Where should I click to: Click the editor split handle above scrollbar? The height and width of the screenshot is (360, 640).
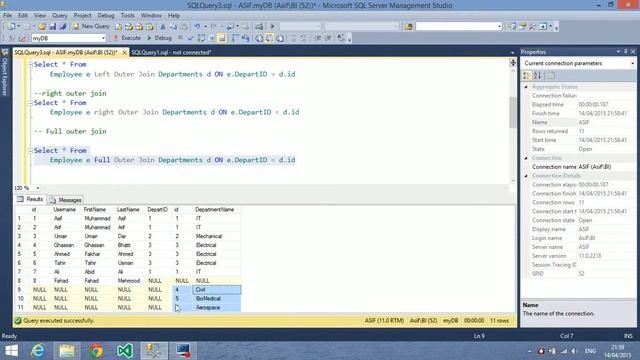[x=513, y=61]
